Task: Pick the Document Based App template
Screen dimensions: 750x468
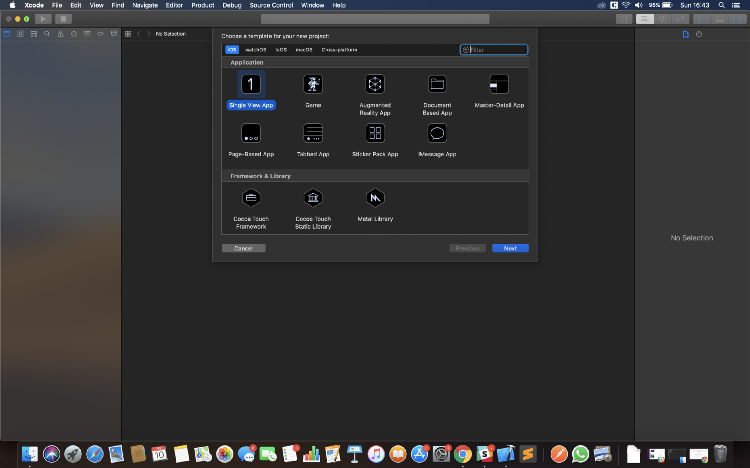Action: 437,95
